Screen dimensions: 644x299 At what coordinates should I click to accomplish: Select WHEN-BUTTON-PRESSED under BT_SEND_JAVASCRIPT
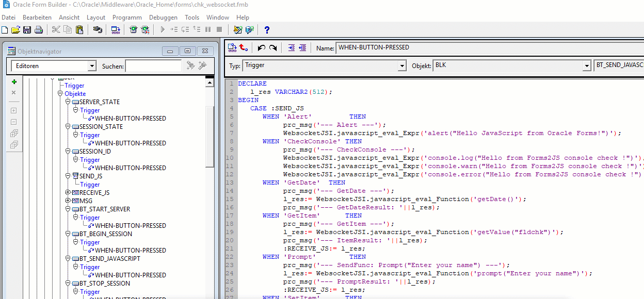click(x=130, y=275)
